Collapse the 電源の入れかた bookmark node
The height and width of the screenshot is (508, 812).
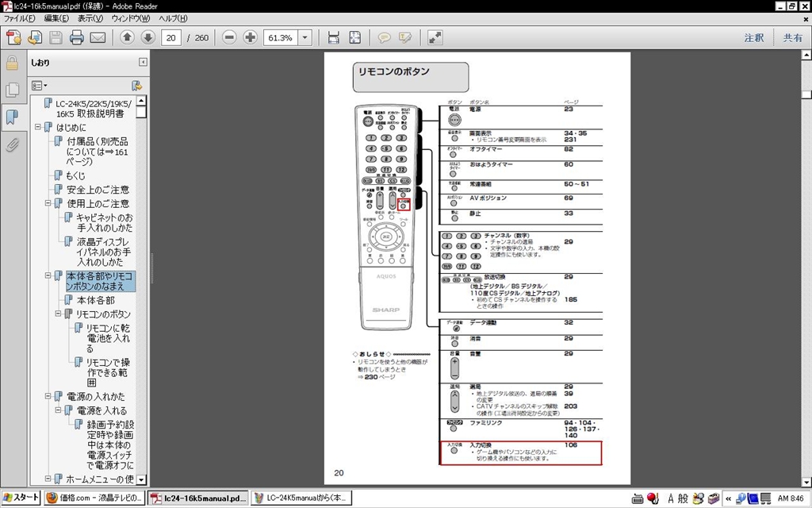[48, 396]
